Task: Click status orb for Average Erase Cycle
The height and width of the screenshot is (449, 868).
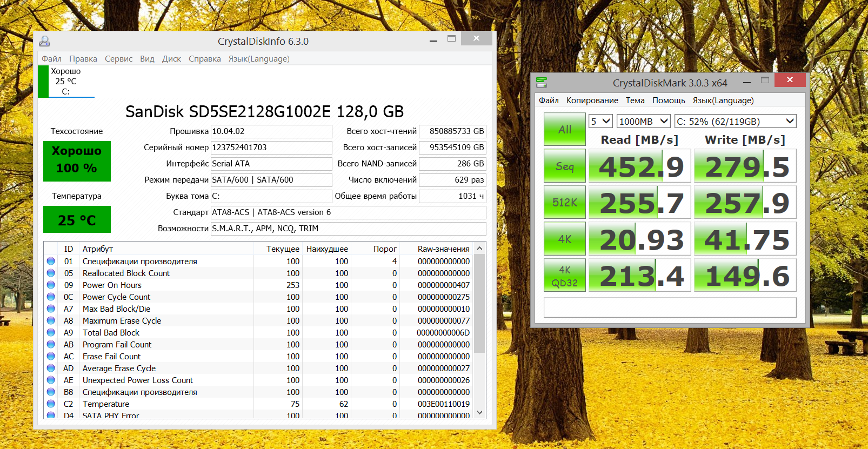Action: (51, 368)
